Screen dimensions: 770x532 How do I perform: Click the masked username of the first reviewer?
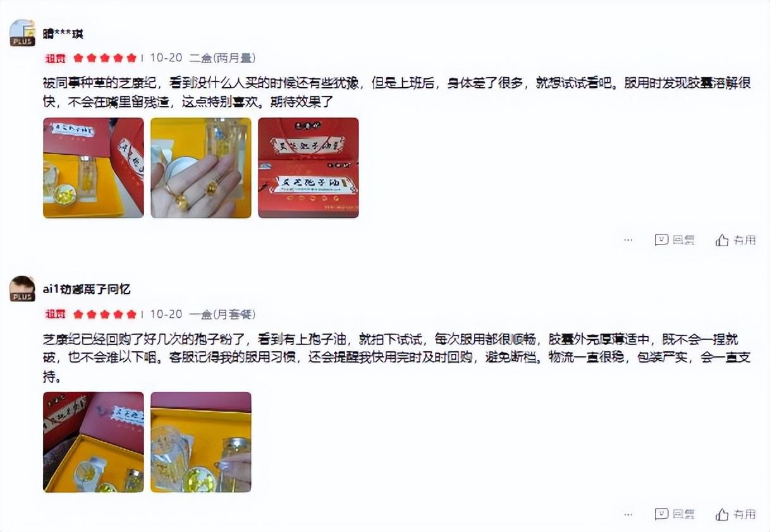[63, 33]
